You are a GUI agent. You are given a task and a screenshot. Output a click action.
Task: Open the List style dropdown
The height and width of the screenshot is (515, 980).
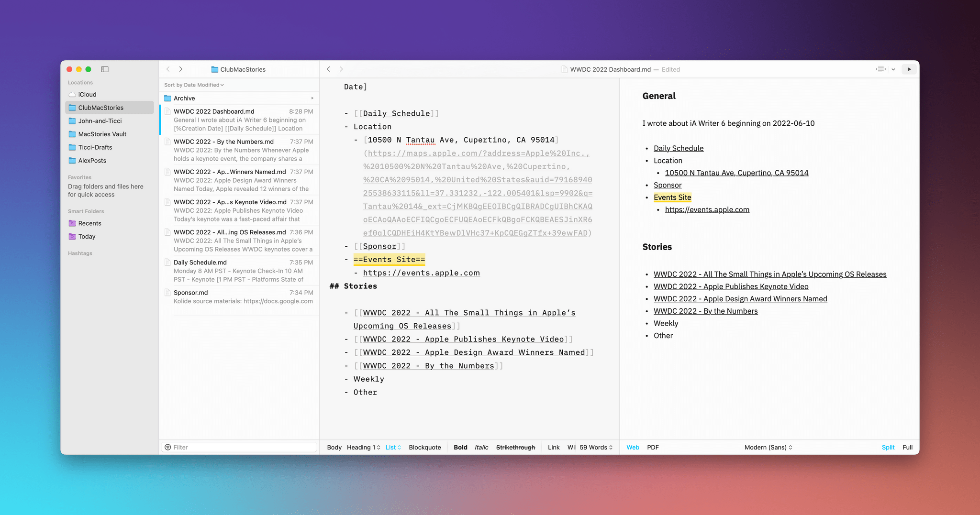click(393, 448)
